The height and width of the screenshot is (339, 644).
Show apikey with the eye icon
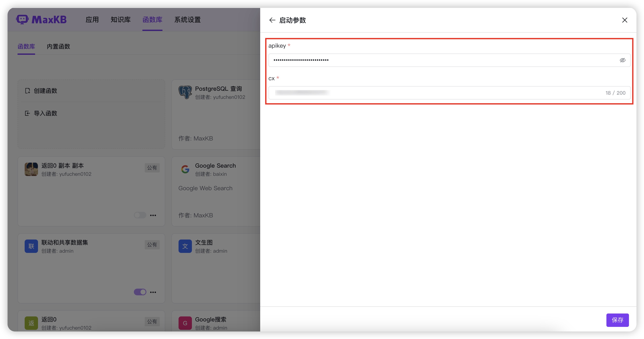pos(622,60)
